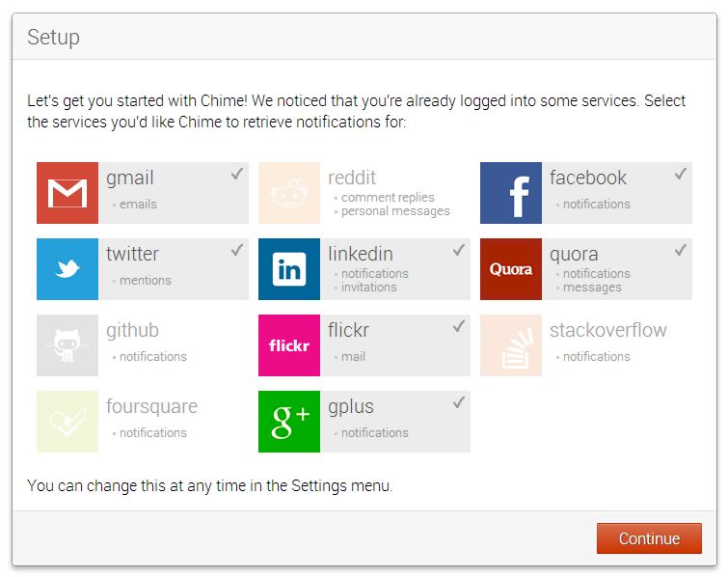
Task: Uncheck the gmail service checkmark
Action: click(236, 175)
